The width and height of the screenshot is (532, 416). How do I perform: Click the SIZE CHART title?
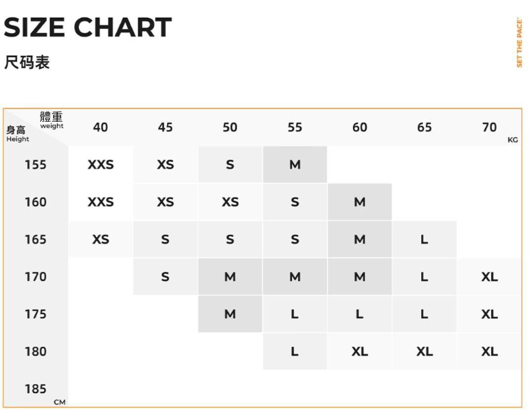click(88, 28)
